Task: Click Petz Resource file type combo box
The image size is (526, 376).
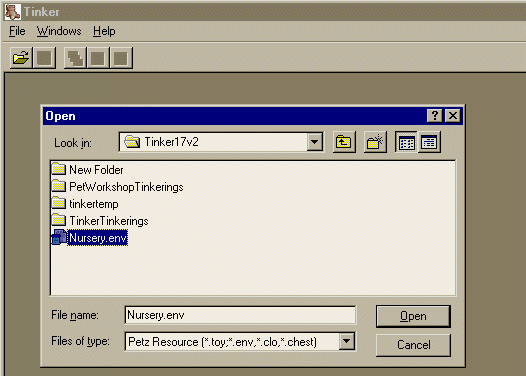Action: click(240, 341)
